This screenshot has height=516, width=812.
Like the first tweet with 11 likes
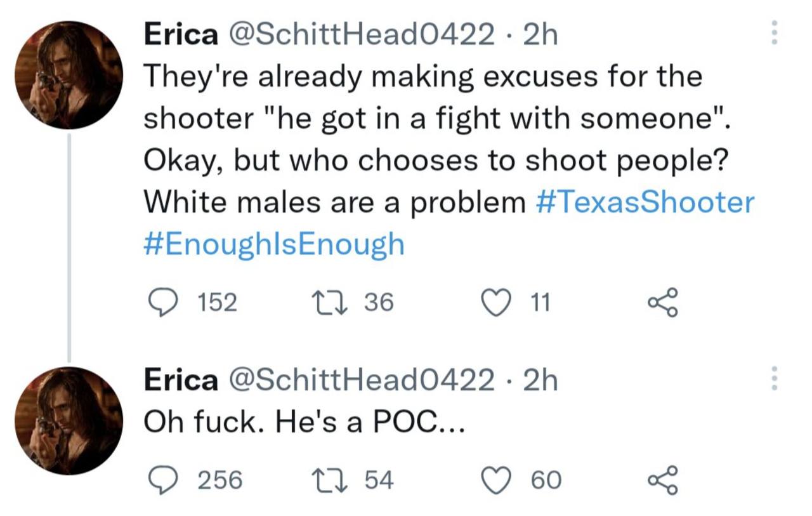497,303
